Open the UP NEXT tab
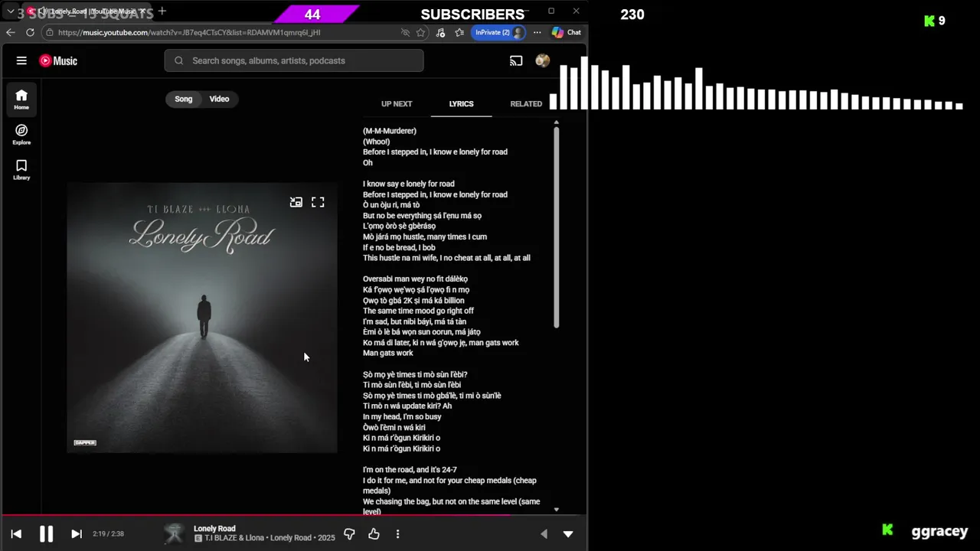Image resolution: width=980 pixels, height=551 pixels. pyautogui.click(x=397, y=103)
